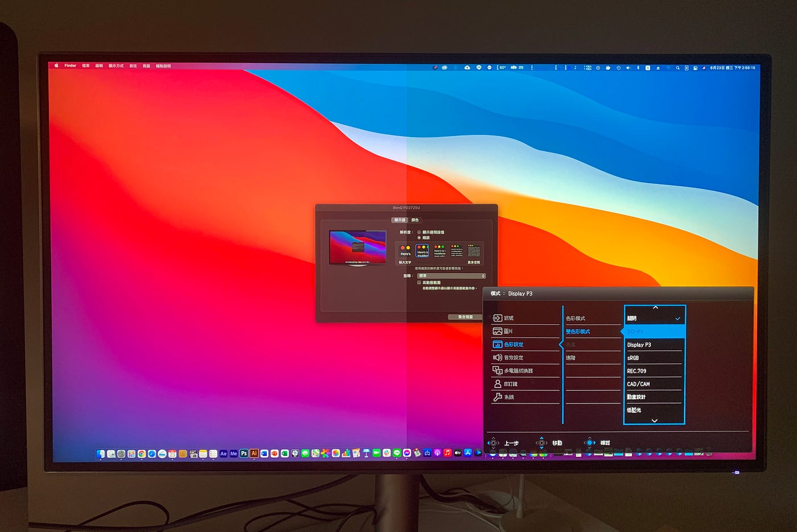Open 編輯 menu in menu bar

(99, 65)
